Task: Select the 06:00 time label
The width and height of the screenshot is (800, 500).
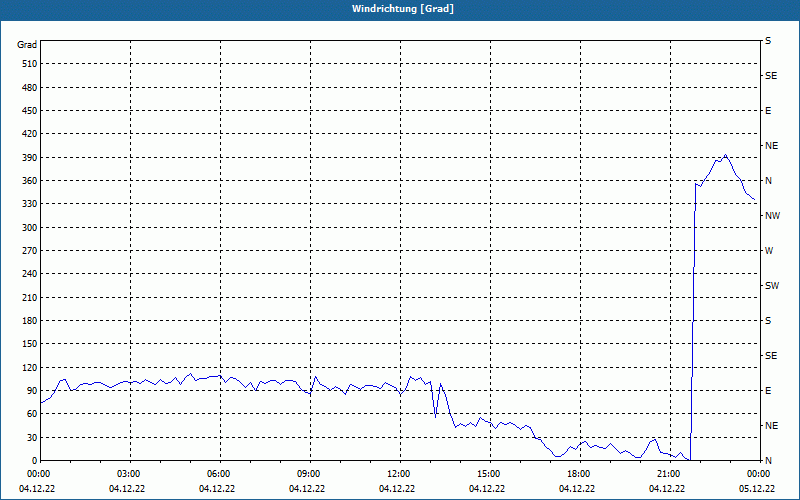Action: tap(220, 474)
